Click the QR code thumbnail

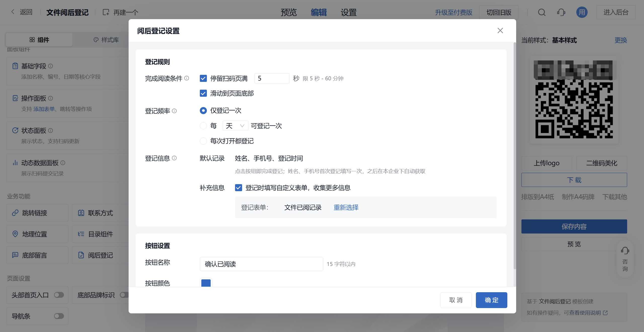(574, 99)
